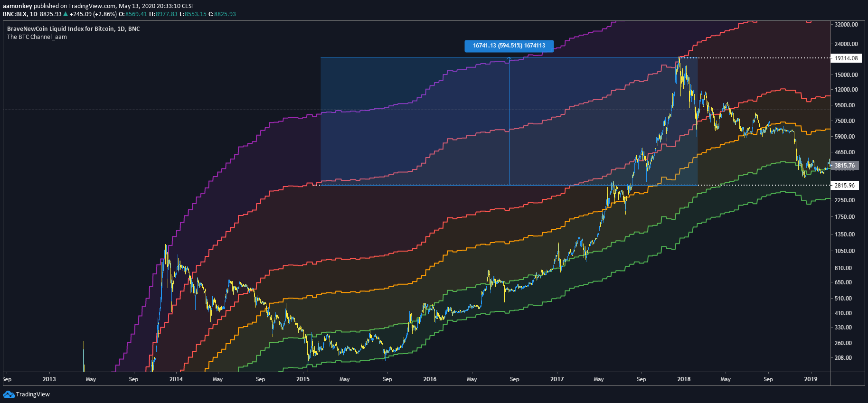Click the open value 8569.41
Viewport: 868px width, 403px height.
(x=136, y=14)
